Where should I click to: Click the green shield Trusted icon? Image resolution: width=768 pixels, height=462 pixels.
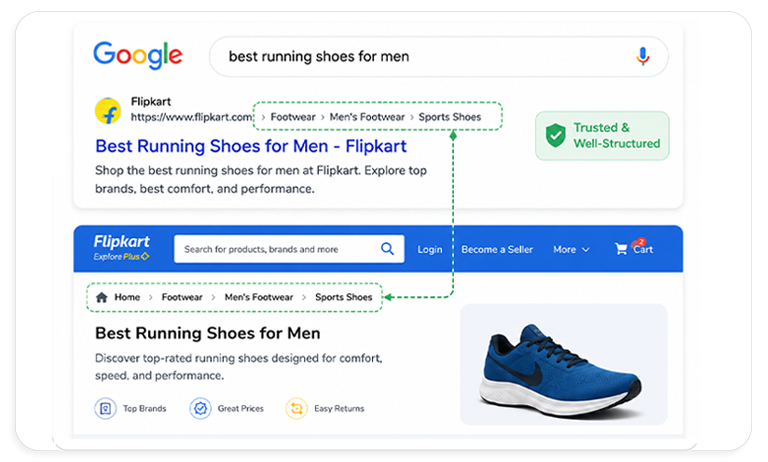click(x=555, y=135)
